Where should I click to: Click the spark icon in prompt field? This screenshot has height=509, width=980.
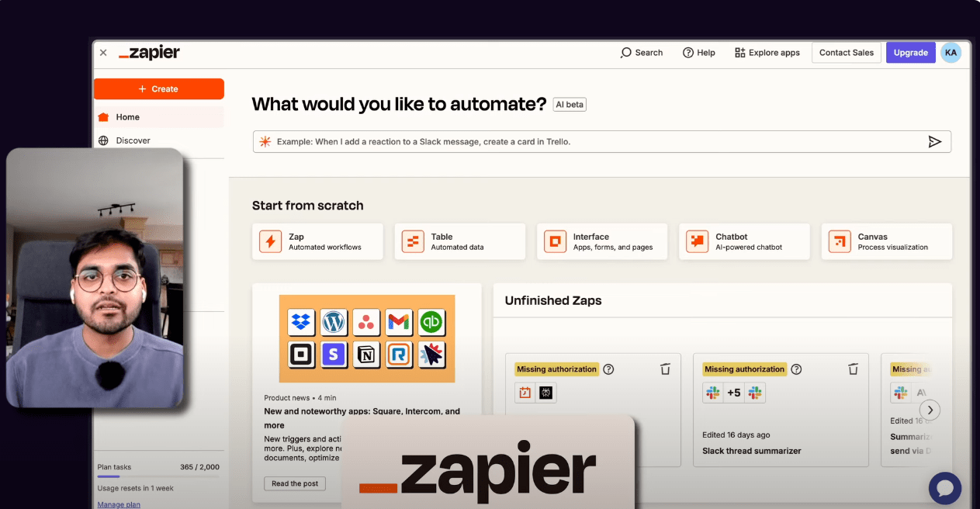265,142
